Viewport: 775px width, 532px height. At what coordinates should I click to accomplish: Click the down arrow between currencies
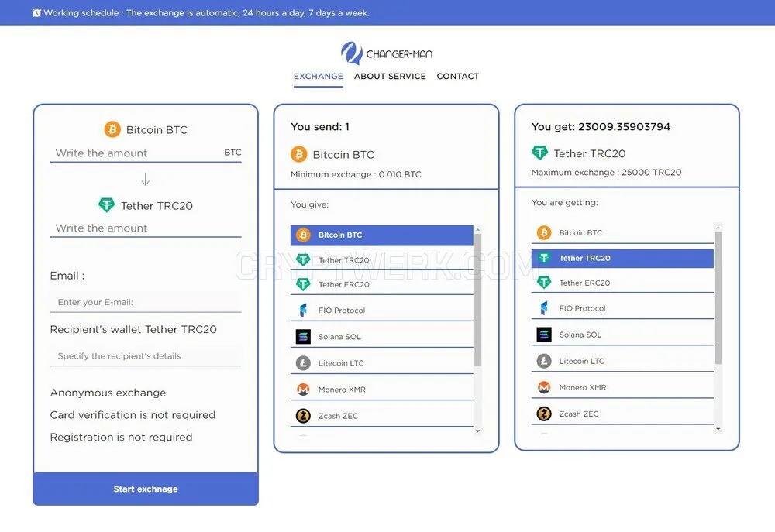point(146,180)
